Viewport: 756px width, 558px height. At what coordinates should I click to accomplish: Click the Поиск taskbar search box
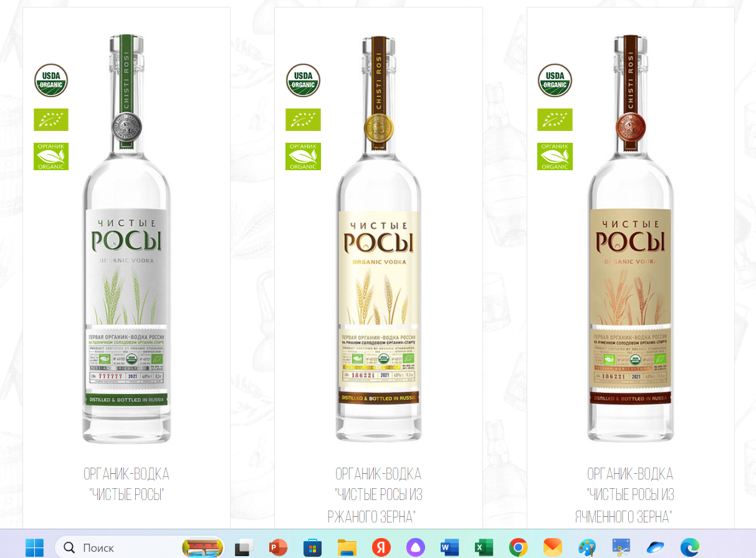point(140,547)
